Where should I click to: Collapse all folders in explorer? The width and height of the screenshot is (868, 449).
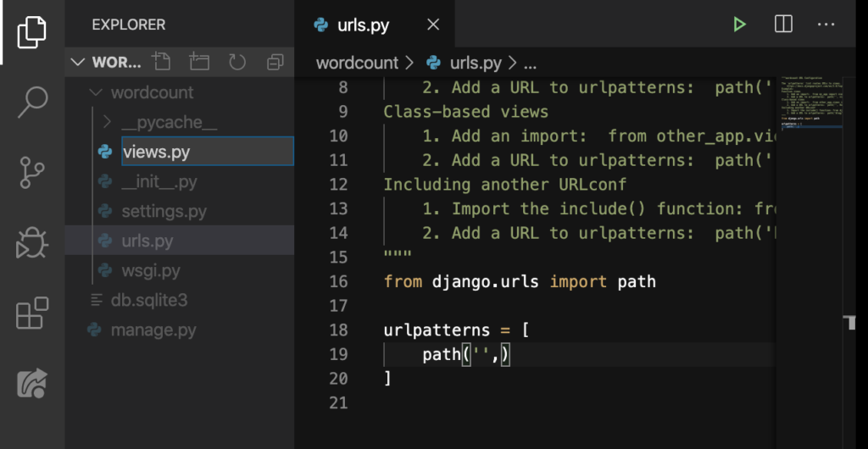[275, 62]
